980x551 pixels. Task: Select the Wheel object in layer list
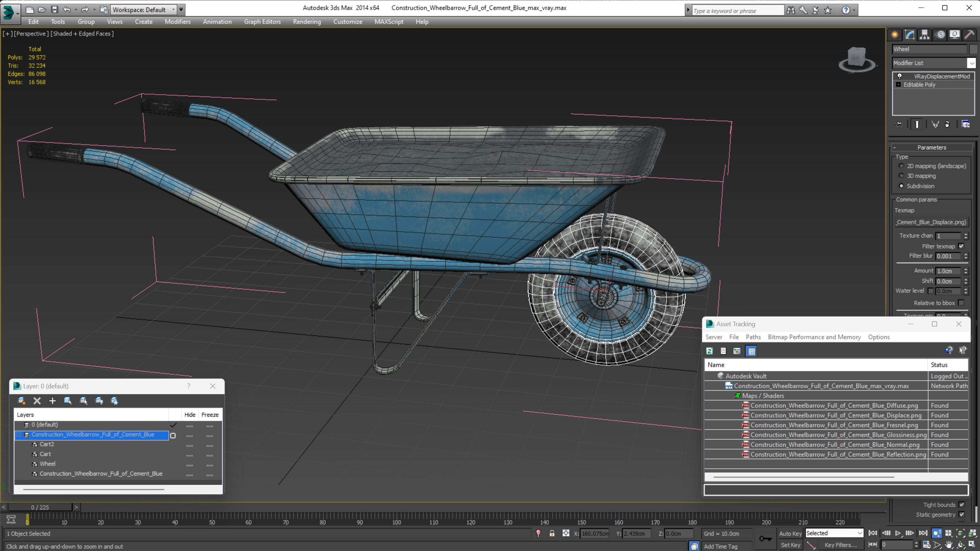[x=47, y=463]
